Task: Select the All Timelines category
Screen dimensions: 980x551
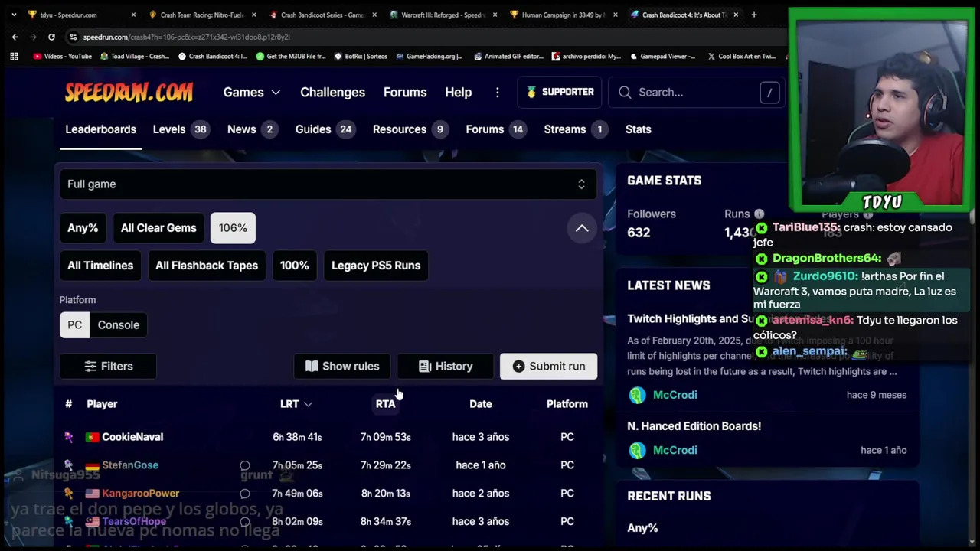Action: click(100, 266)
